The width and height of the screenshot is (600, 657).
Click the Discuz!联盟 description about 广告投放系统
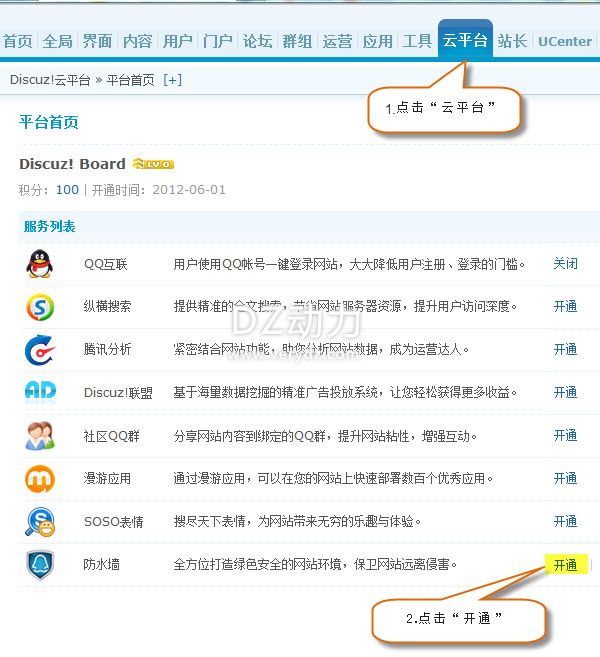(x=345, y=393)
